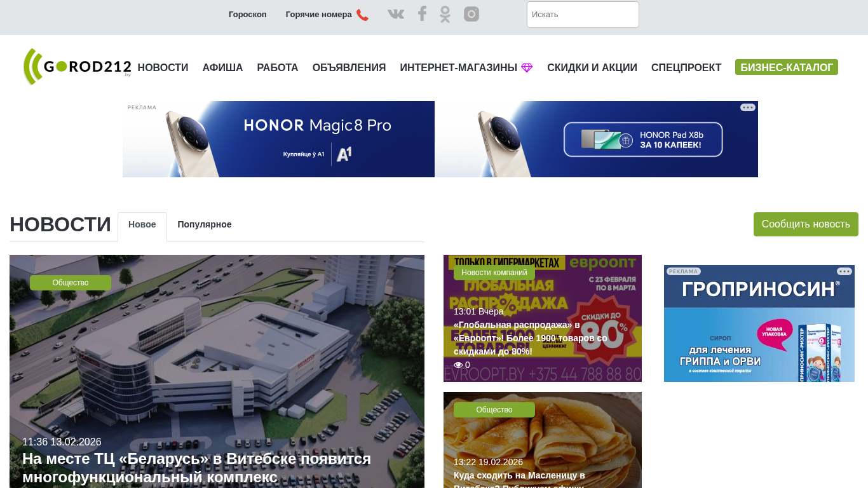This screenshot has height=488, width=868.
Task: Open the Гроприносин advertisement image
Action: (x=759, y=323)
